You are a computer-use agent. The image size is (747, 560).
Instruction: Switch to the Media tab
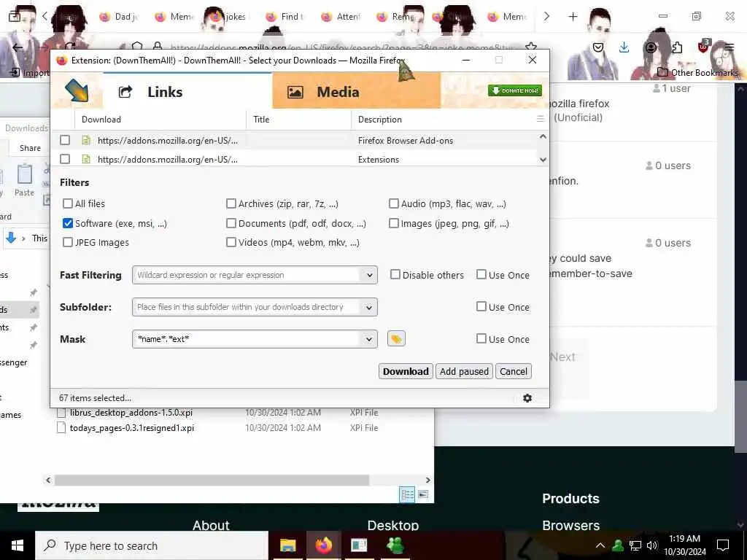(x=356, y=91)
